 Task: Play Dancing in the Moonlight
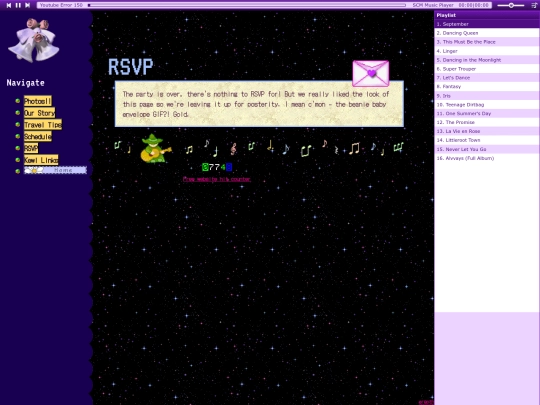[x=487, y=60]
